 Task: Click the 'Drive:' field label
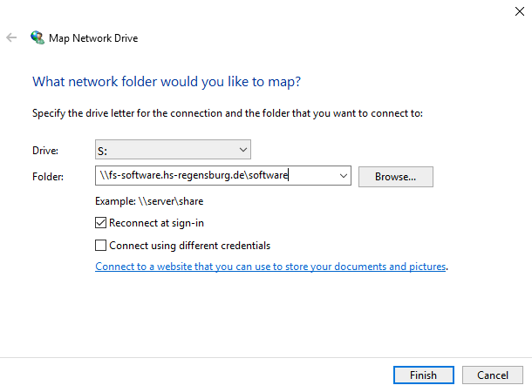(x=45, y=151)
